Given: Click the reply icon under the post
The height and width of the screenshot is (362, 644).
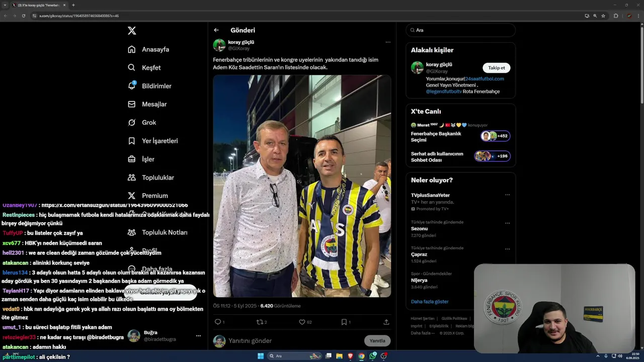Looking at the screenshot, I should point(218,322).
